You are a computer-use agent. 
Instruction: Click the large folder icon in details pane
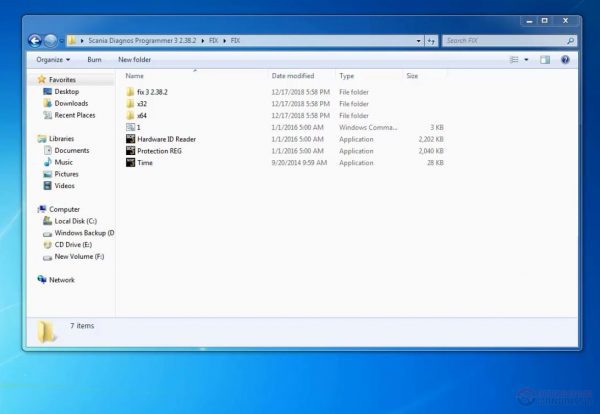click(47, 331)
